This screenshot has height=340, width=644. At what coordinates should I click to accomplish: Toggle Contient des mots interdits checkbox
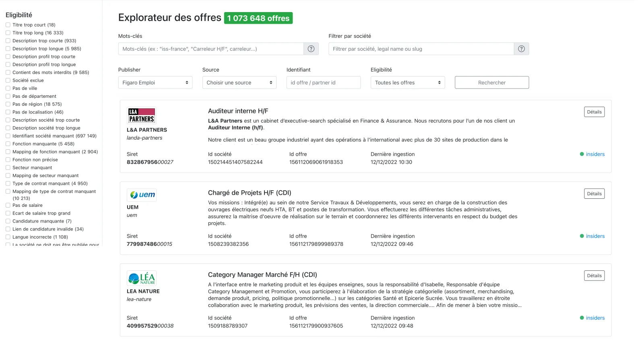(8, 72)
